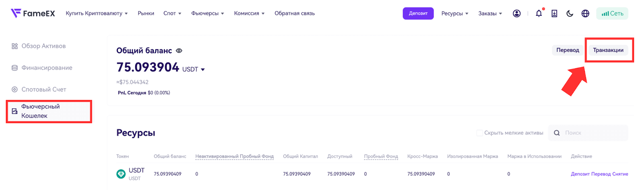Click the 'Транзакции' button
The image size is (644, 190).
tap(608, 50)
